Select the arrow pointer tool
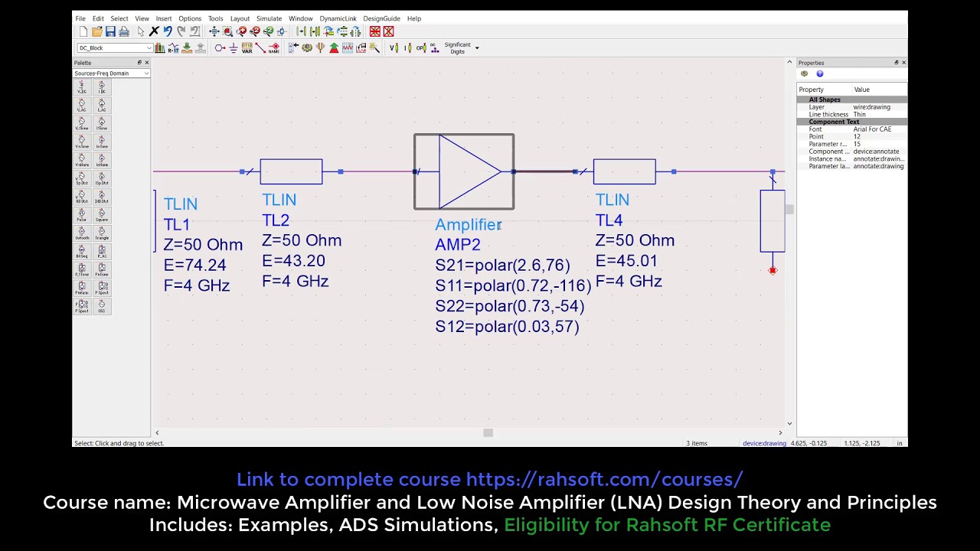980x551 pixels. [x=141, y=31]
